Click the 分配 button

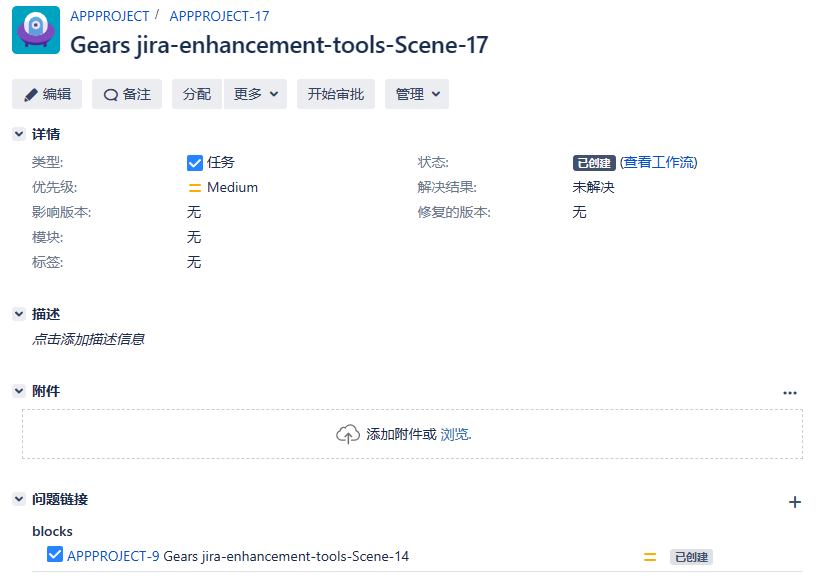click(x=197, y=94)
